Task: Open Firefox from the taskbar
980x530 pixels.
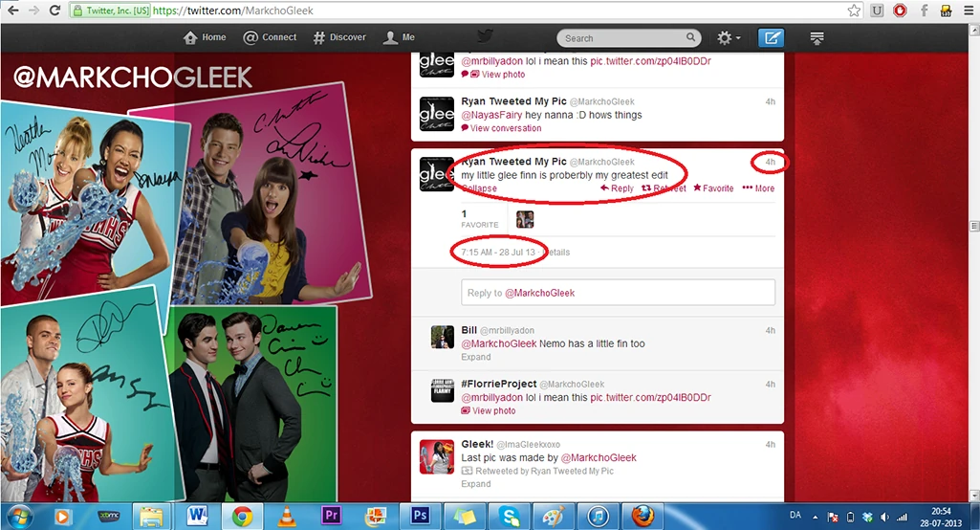Action: tap(642, 517)
